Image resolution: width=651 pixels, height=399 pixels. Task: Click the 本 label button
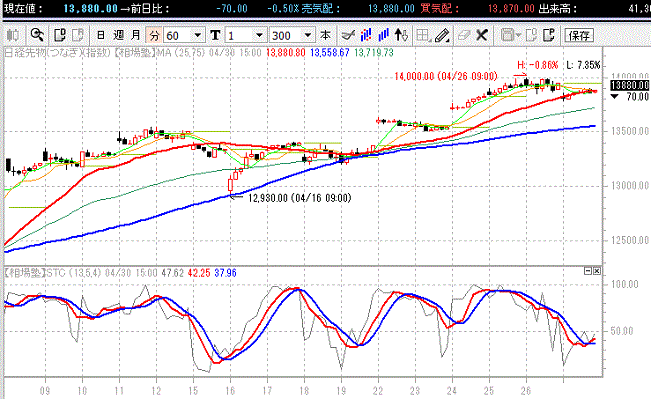326,35
